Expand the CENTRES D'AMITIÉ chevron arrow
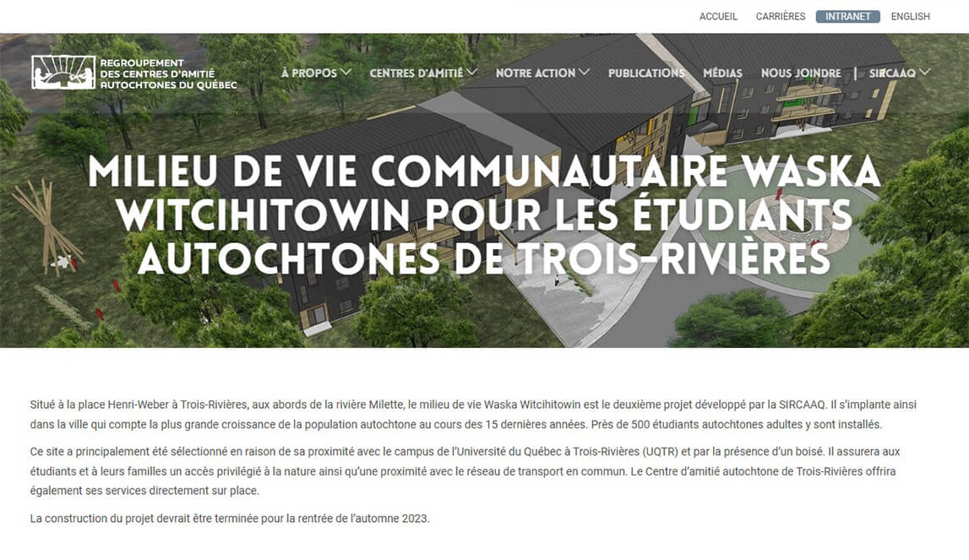Image resolution: width=969 pixels, height=560 pixels. pyautogui.click(x=471, y=73)
